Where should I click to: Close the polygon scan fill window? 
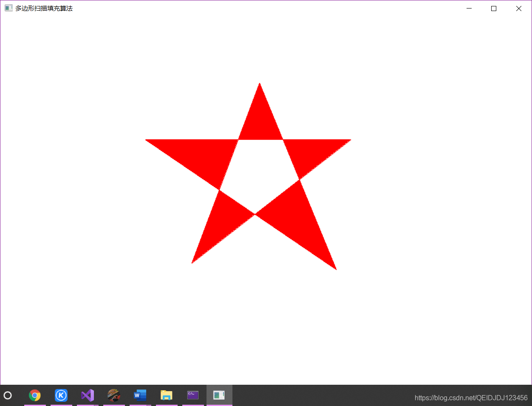point(519,9)
